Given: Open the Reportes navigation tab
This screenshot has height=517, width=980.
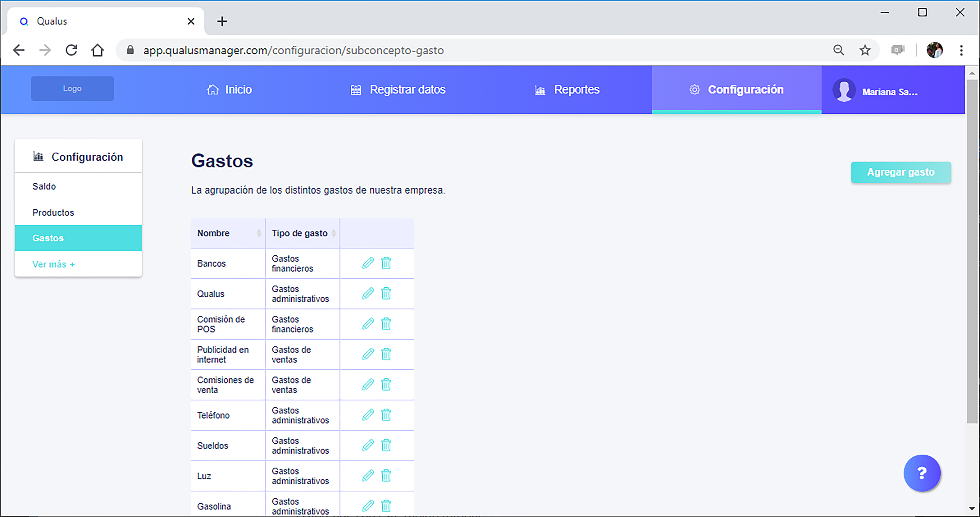Looking at the screenshot, I should (567, 90).
